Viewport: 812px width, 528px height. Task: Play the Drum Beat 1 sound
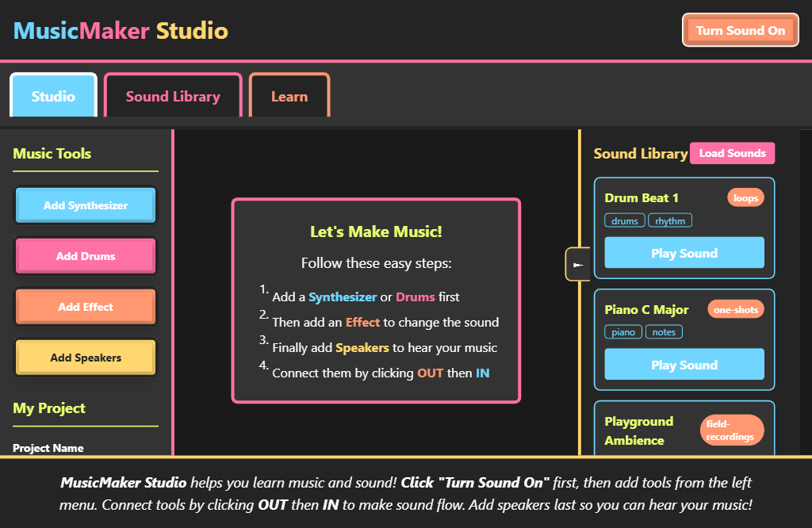(x=684, y=253)
